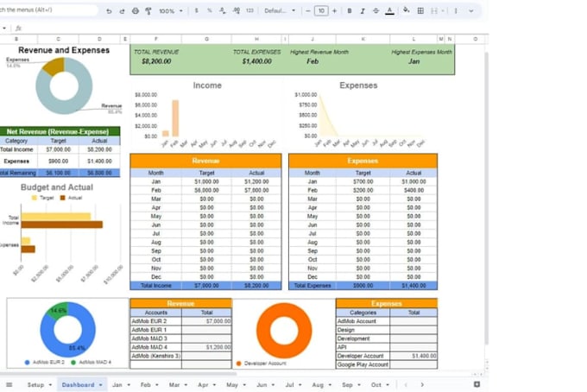
Task: Open the Oct tab dropdown arrow
Action: [388, 385]
